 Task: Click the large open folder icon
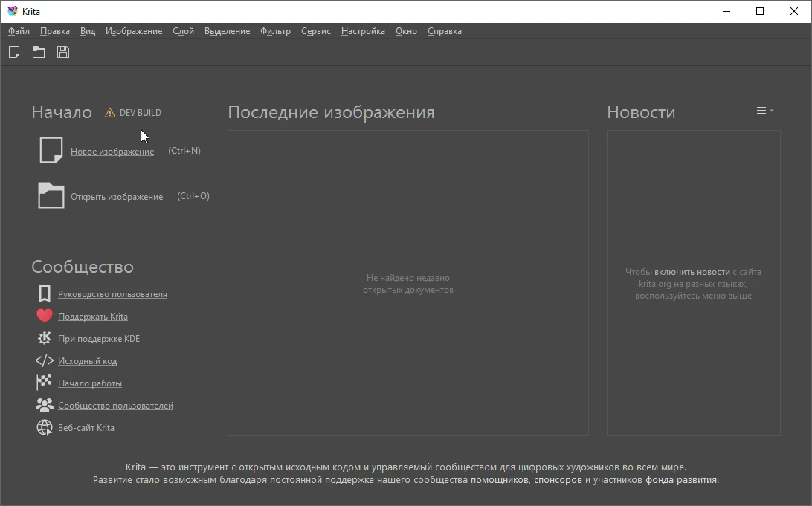51,195
